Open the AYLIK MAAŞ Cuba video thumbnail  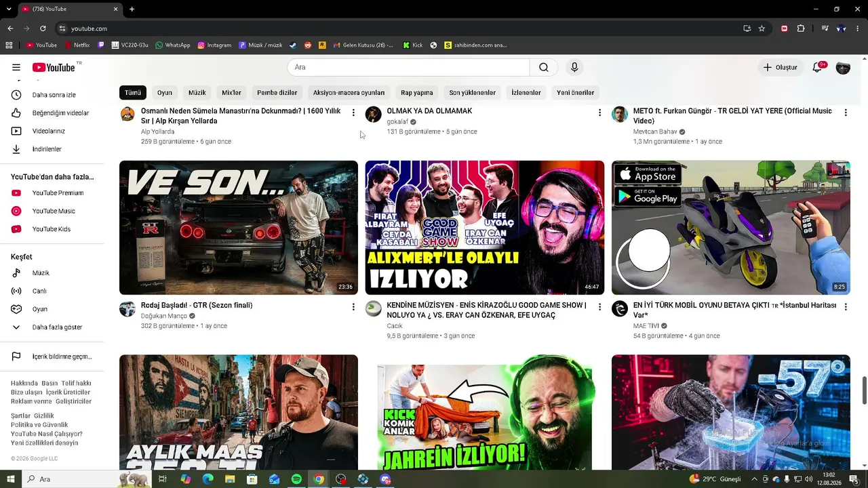[239, 412]
